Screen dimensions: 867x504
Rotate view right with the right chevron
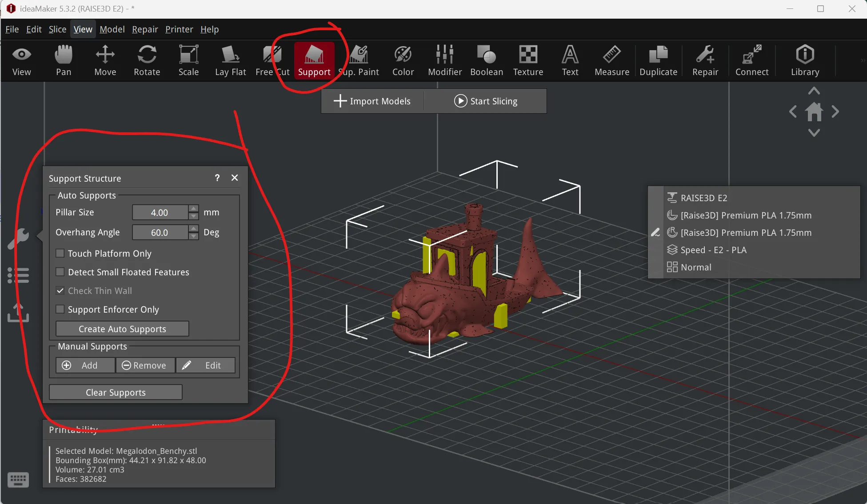pyautogui.click(x=835, y=111)
